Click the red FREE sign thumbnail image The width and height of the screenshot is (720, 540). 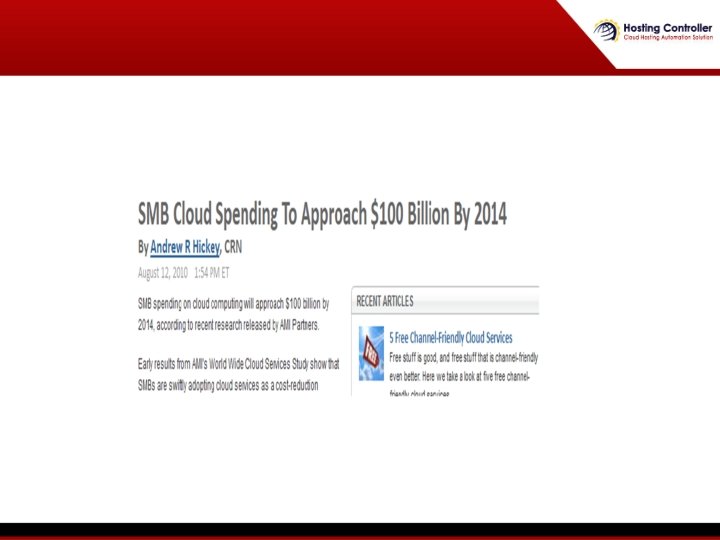(x=371, y=353)
